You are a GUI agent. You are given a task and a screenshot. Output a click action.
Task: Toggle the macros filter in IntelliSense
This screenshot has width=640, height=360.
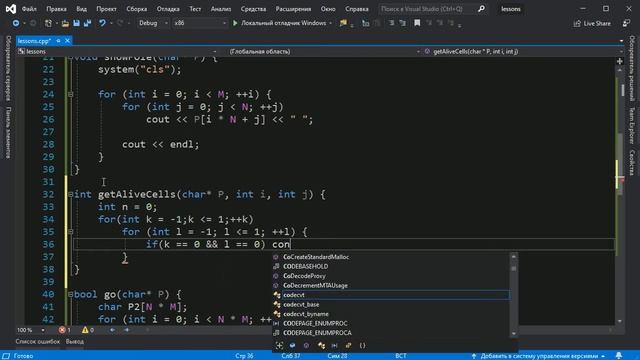[x=335, y=345]
